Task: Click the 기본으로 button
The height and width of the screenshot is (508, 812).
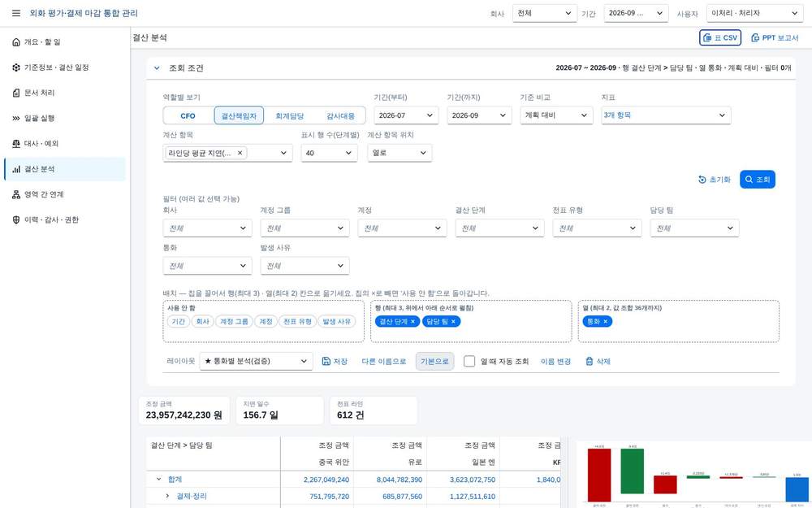Action: pyautogui.click(x=434, y=362)
